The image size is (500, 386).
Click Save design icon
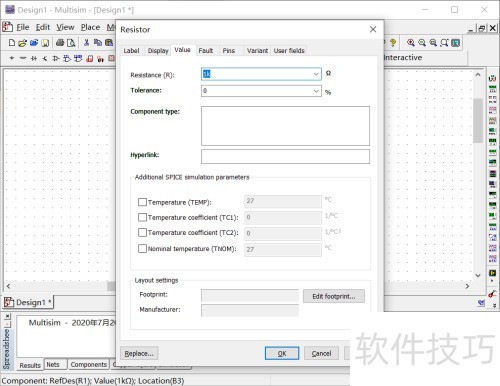(45, 43)
